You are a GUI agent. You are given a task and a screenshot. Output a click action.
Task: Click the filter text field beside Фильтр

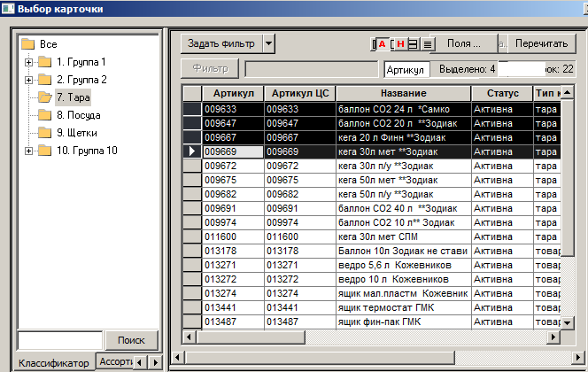(x=311, y=69)
